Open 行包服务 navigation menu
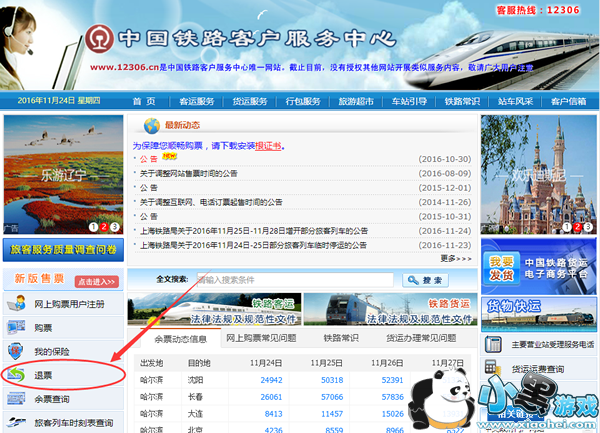 pyautogui.click(x=303, y=101)
